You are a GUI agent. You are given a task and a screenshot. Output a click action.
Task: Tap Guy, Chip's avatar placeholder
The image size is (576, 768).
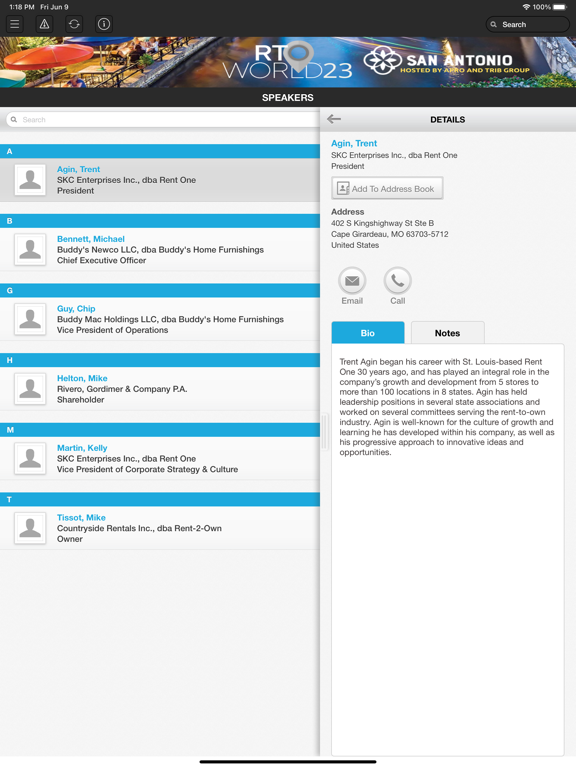tap(30, 319)
